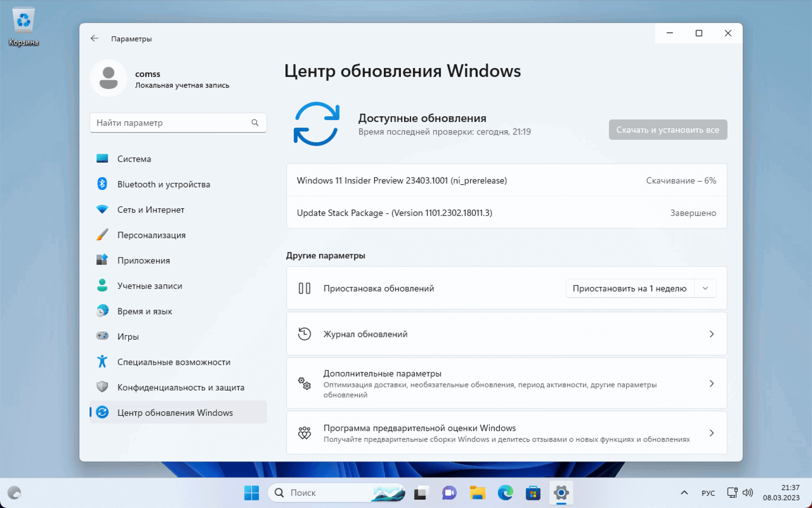Click inside the Найти параметр search field
Image resolution: width=812 pixels, height=508 pixels.
[178, 122]
